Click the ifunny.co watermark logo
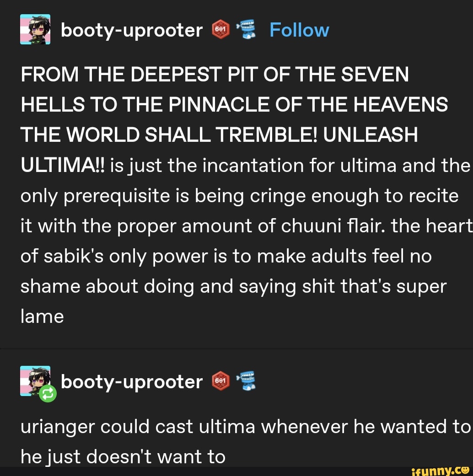The width and height of the screenshot is (473, 476). click(x=441, y=470)
